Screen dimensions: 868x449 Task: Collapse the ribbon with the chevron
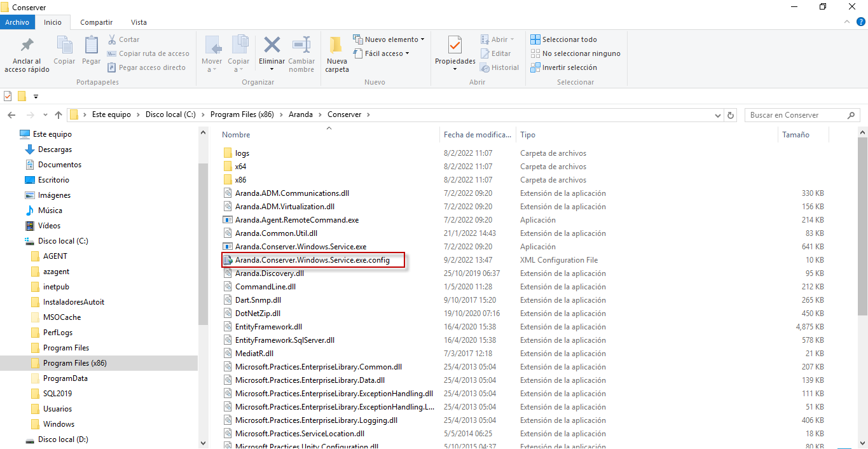847,22
